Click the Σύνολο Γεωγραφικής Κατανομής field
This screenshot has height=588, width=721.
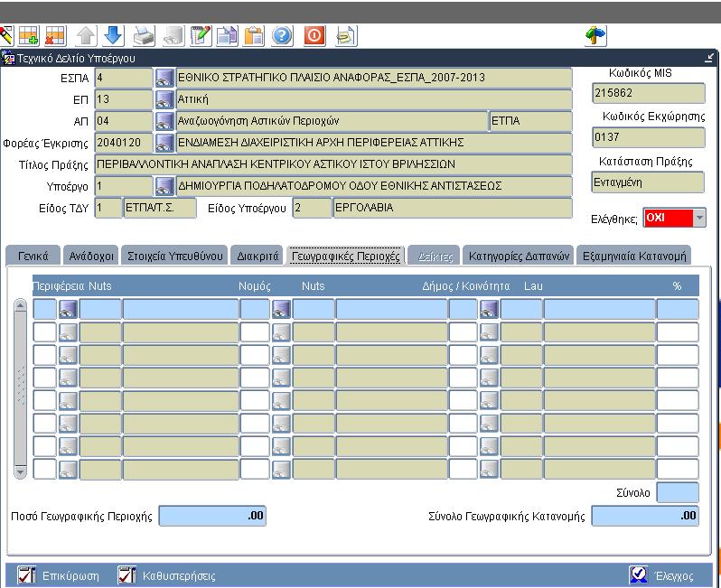coord(645,516)
